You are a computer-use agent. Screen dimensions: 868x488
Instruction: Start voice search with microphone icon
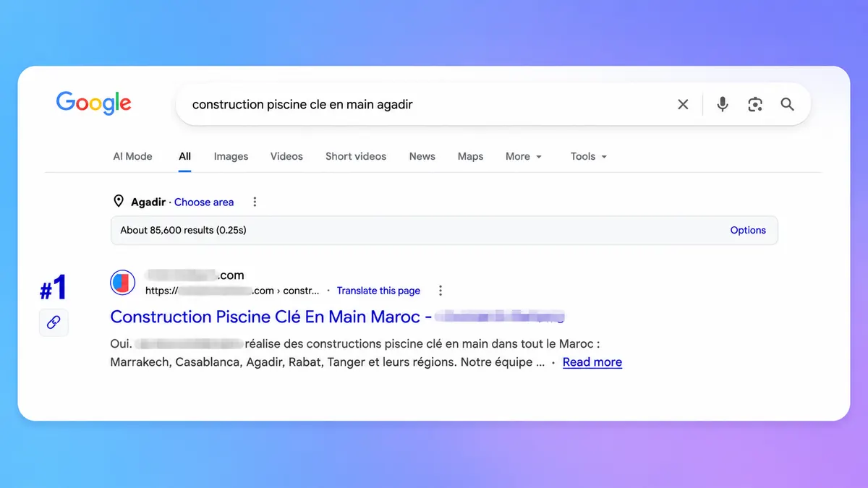coord(723,104)
